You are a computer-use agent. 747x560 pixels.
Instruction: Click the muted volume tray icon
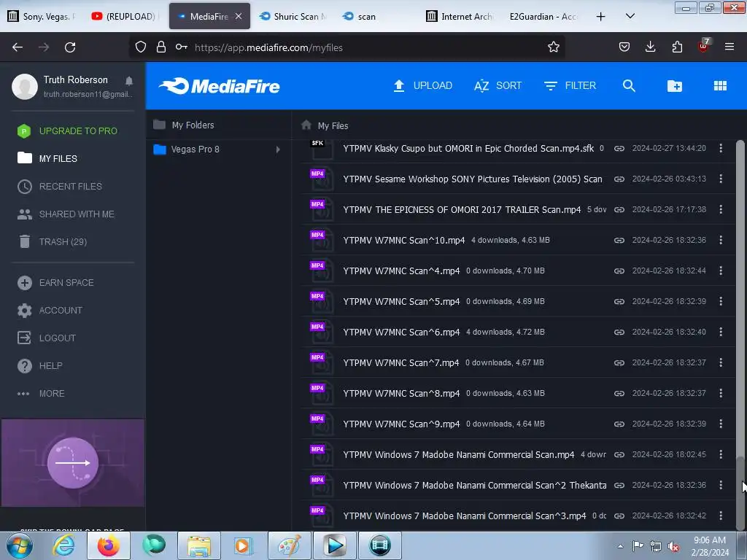673,547
